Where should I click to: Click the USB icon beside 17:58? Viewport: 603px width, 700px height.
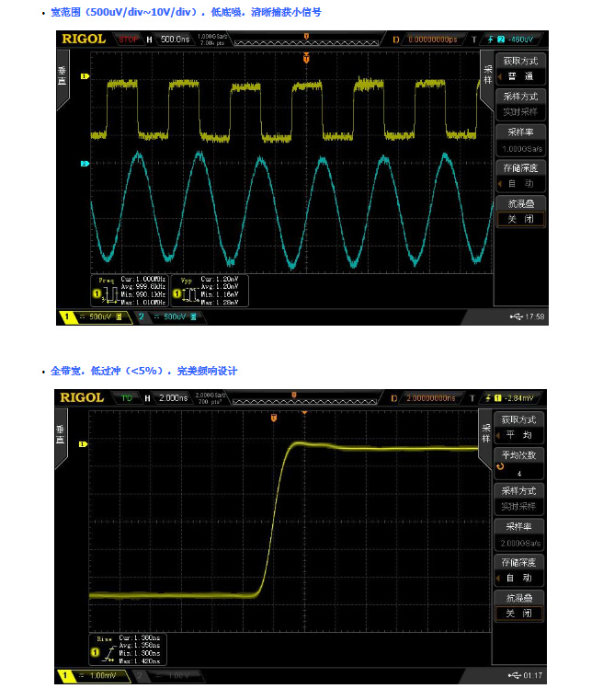point(515,316)
